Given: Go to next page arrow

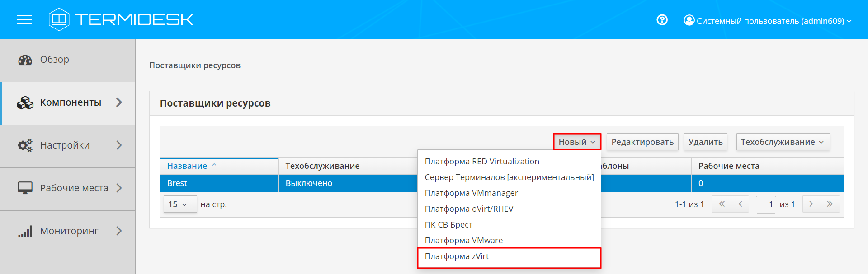Looking at the screenshot, I should (811, 204).
